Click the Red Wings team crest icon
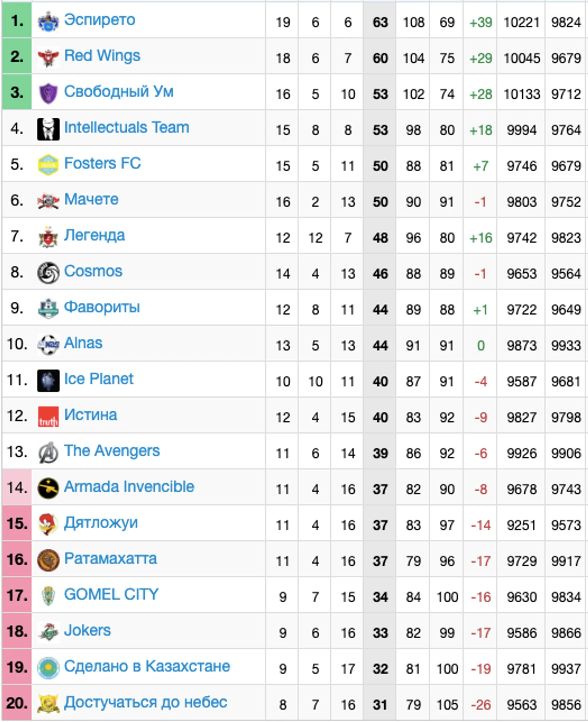The height and width of the screenshot is (722, 588). (x=48, y=57)
